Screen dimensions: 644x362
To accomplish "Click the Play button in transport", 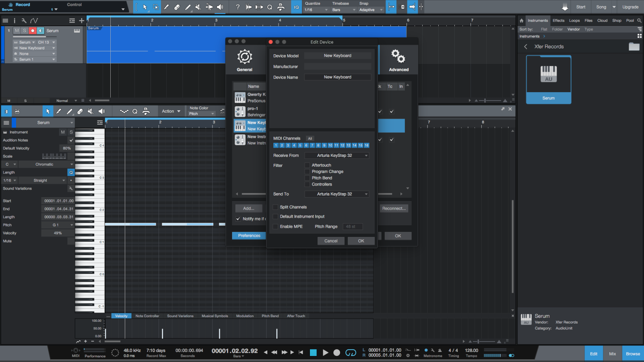I will pos(325,353).
